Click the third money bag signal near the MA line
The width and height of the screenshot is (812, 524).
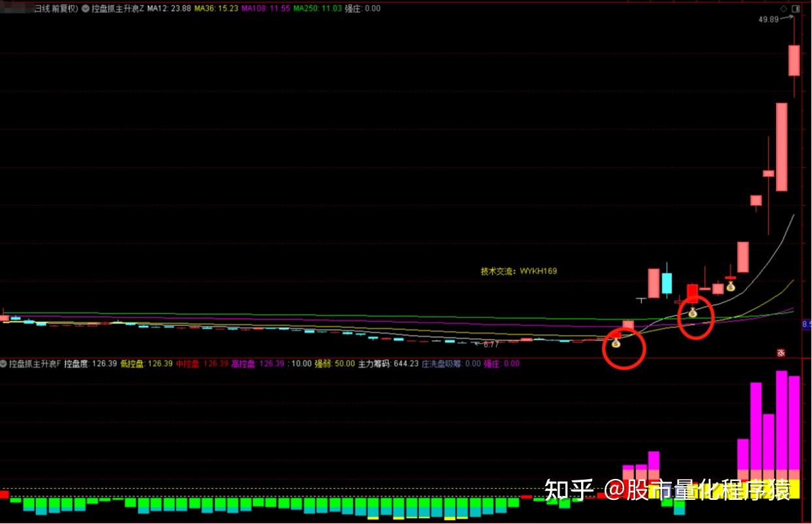click(x=731, y=285)
